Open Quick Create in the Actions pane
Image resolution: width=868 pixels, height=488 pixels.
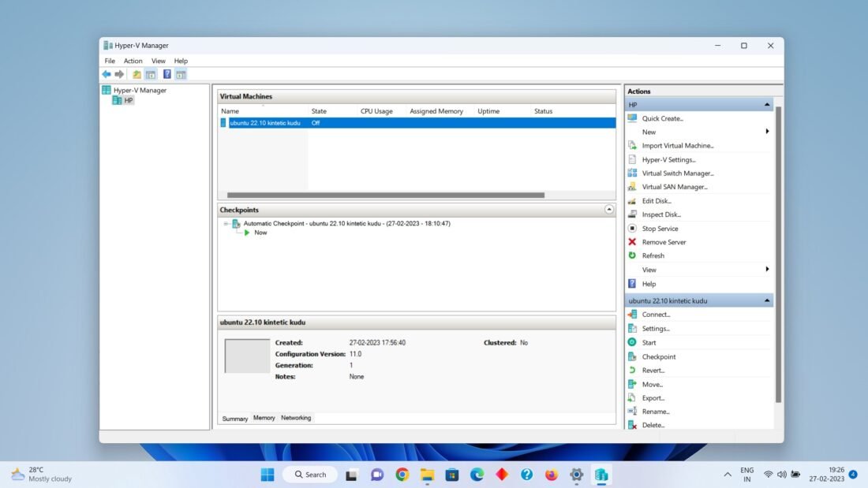663,117
